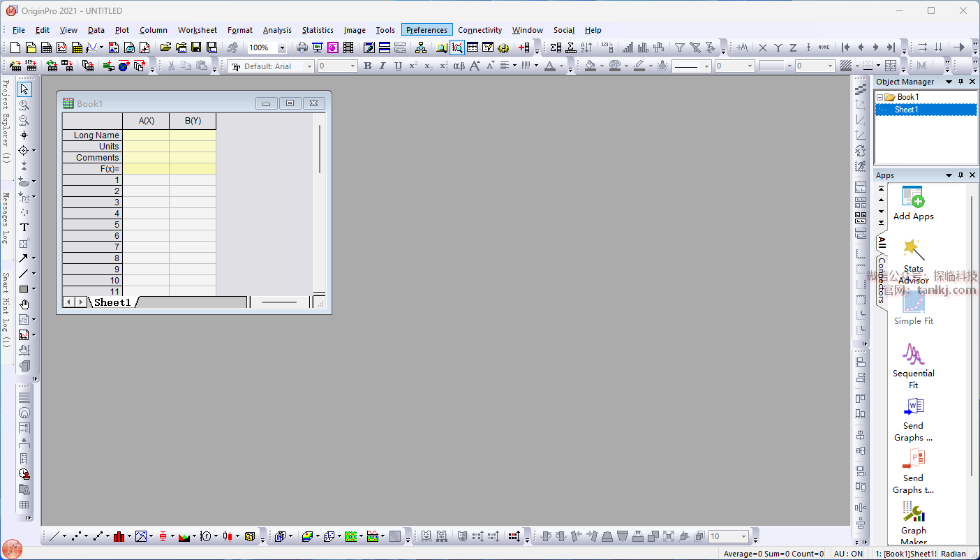This screenshot has width=980, height=560.
Task: Open the Default: Arial font dropdown
Action: tap(309, 66)
